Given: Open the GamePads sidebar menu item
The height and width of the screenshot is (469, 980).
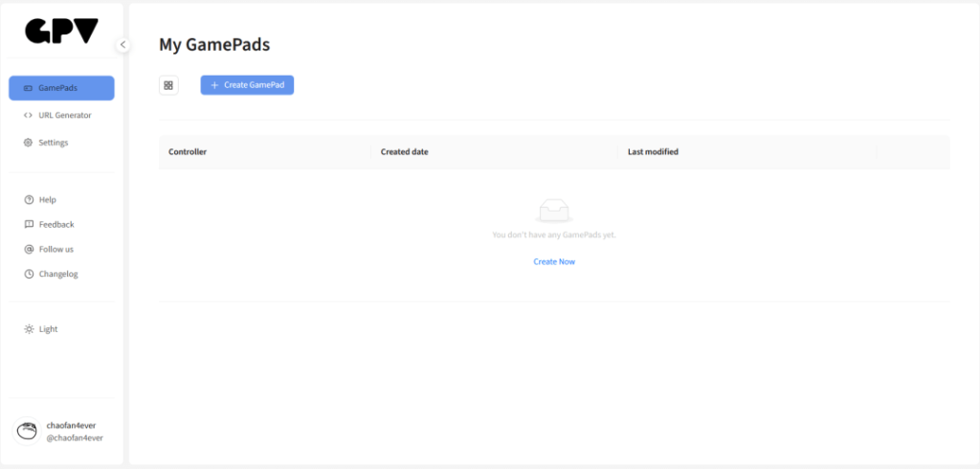Looking at the screenshot, I should (x=61, y=88).
